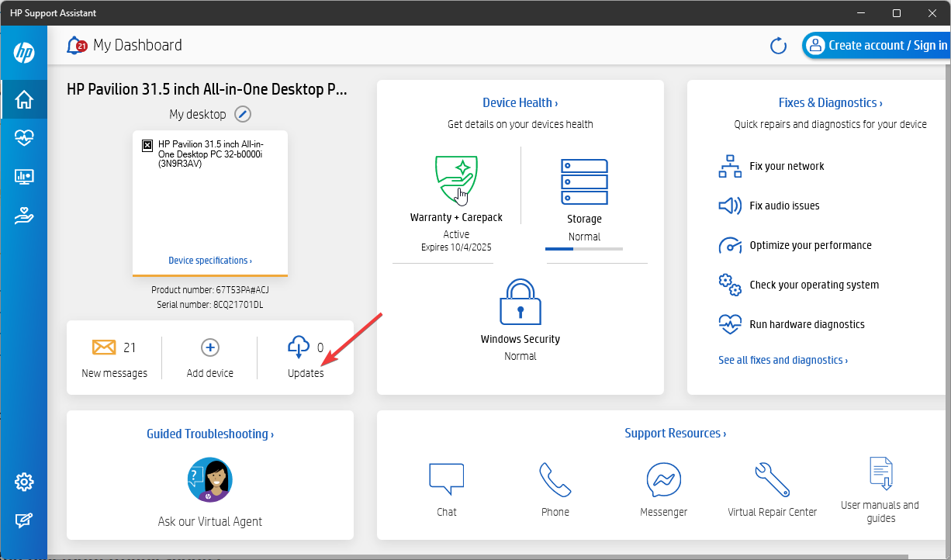The image size is (951, 560).
Task: Click Create account / Sign in button
Action: point(877,45)
